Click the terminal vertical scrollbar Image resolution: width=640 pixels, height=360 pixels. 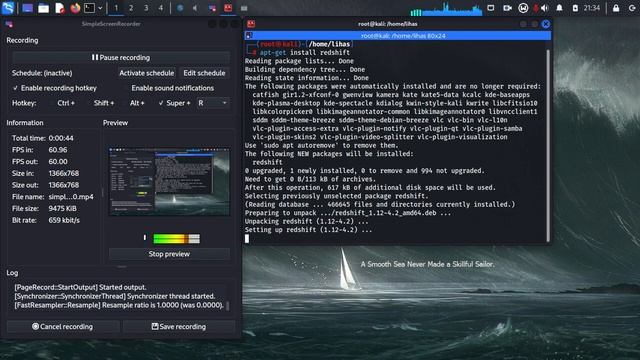(x=548, y=145)
